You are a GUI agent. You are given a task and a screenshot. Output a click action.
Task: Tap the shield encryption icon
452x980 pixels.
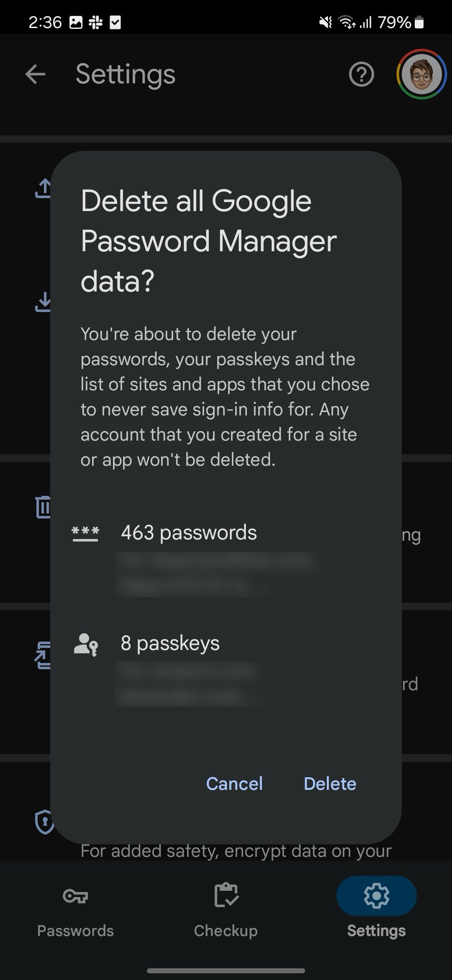[44, 822]
